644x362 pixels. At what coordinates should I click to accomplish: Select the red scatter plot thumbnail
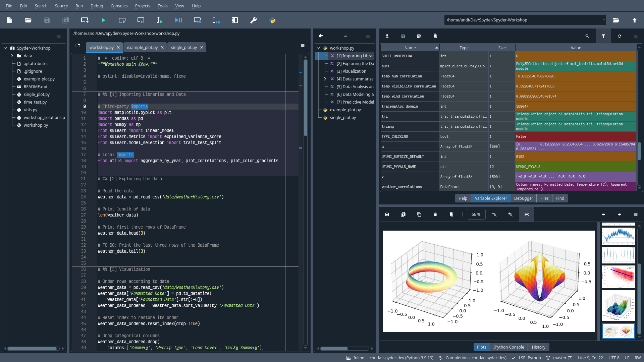[x=618, y=277]
